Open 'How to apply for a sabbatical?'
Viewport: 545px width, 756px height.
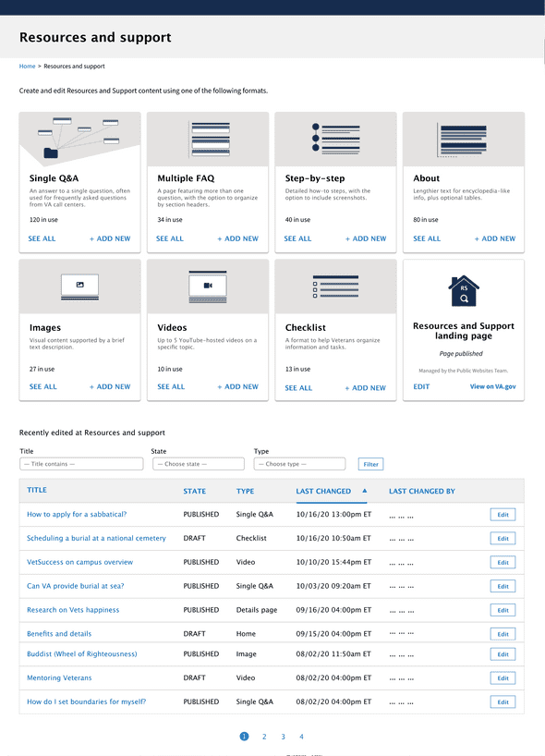[x=77, y=515]
